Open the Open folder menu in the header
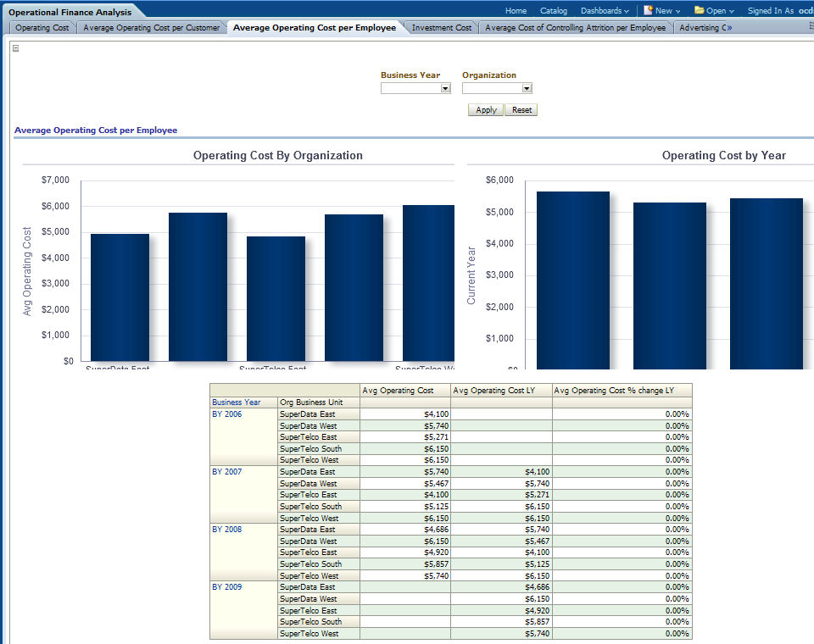The height and width of the screenshot is (644, 814). [714, 10]
